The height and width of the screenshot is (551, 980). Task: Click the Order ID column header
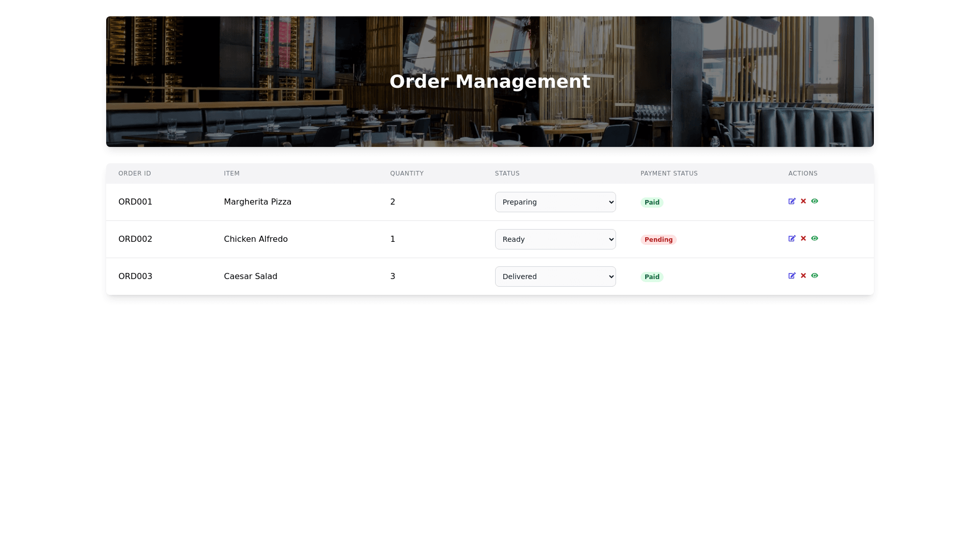135,173
